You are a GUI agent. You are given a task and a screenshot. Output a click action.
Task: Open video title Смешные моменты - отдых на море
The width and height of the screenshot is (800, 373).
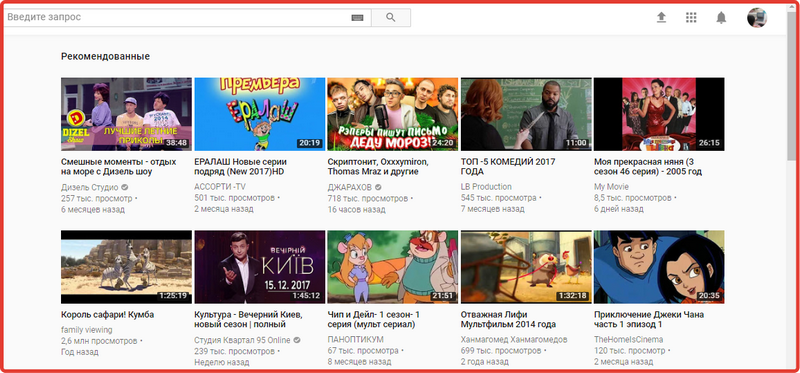coord(119,167)
